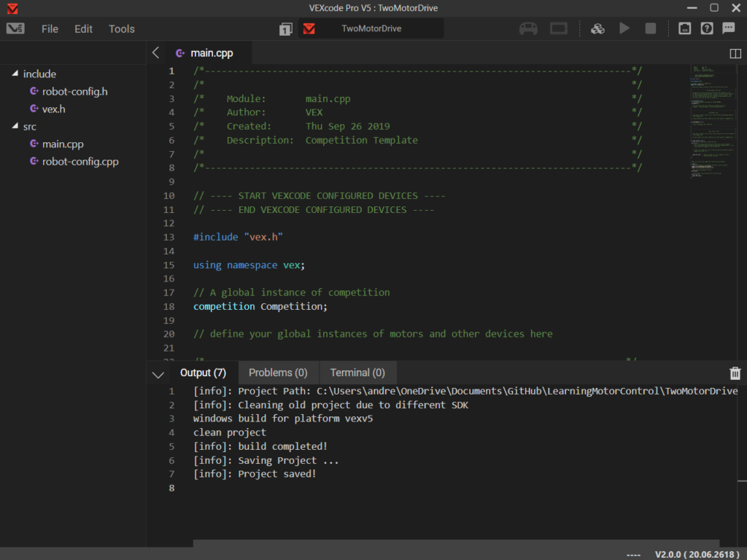Click the 'clean project' output line
747x560 pixels.
(x=230, y=433)
